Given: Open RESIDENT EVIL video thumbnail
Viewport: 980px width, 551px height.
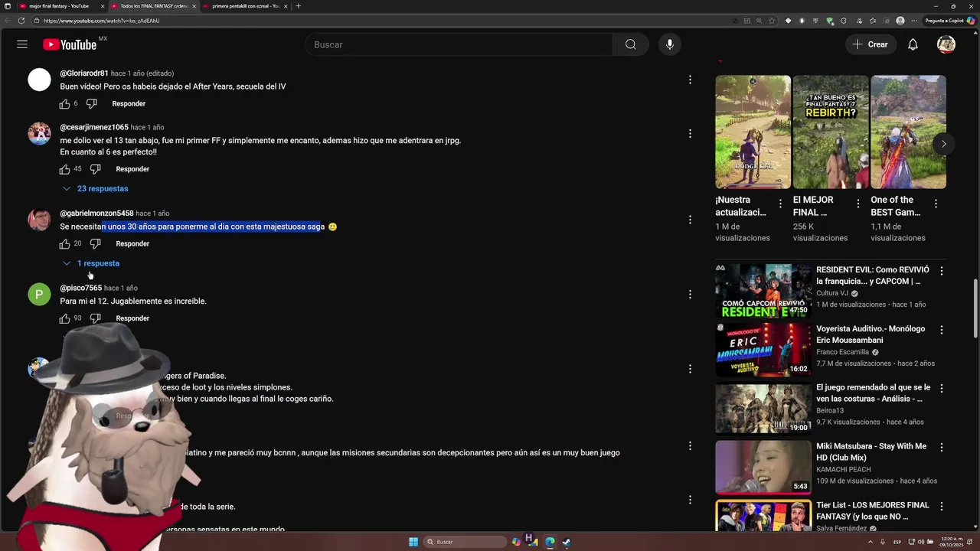Looking at the screenshot, I should click(x=763, y=291).
